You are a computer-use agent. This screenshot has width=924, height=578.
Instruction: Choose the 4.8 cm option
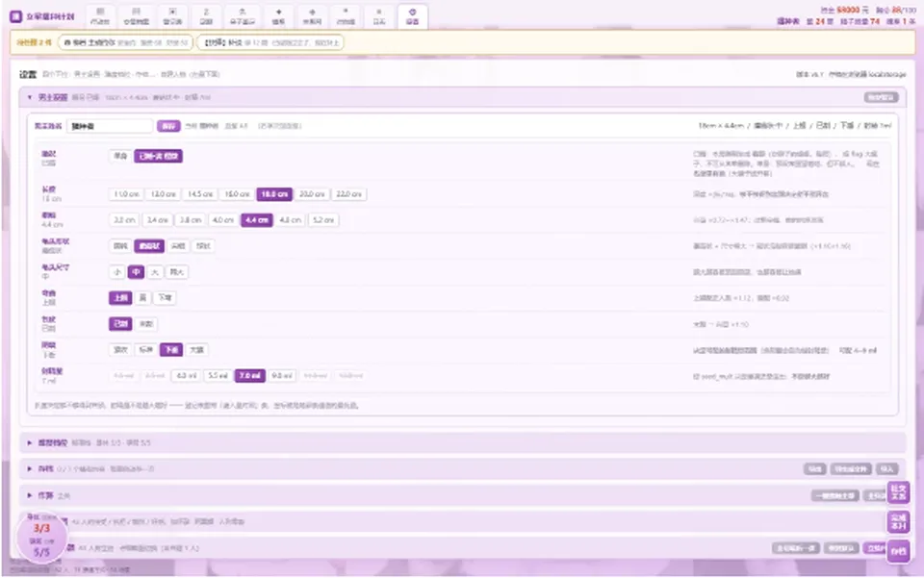(x=290, y=220)
